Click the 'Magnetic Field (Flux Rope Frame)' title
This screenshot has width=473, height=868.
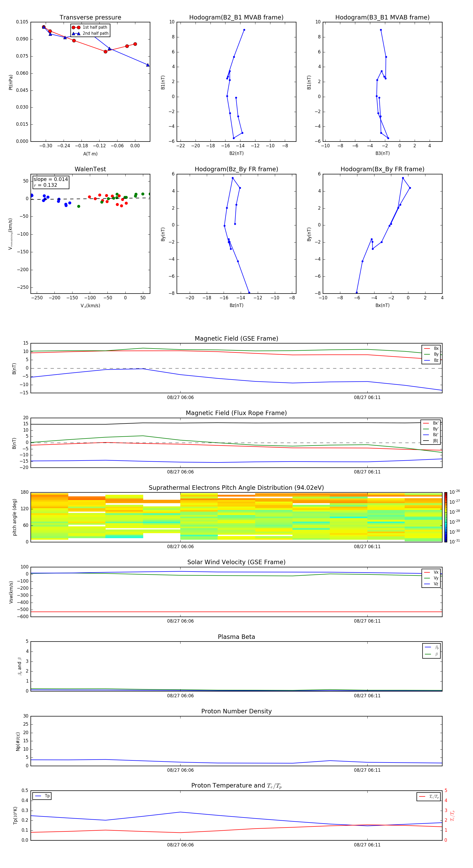236,413
